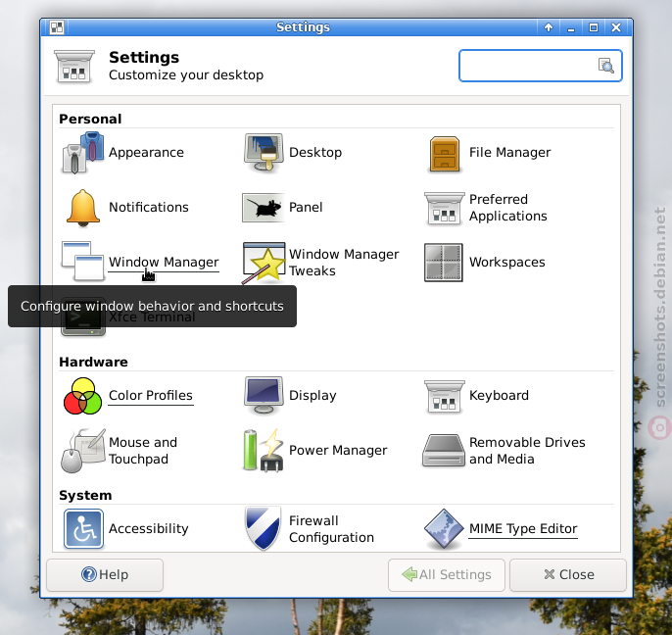
Task: Click the MIME Type Editor label link
Action: pos(523,528)
